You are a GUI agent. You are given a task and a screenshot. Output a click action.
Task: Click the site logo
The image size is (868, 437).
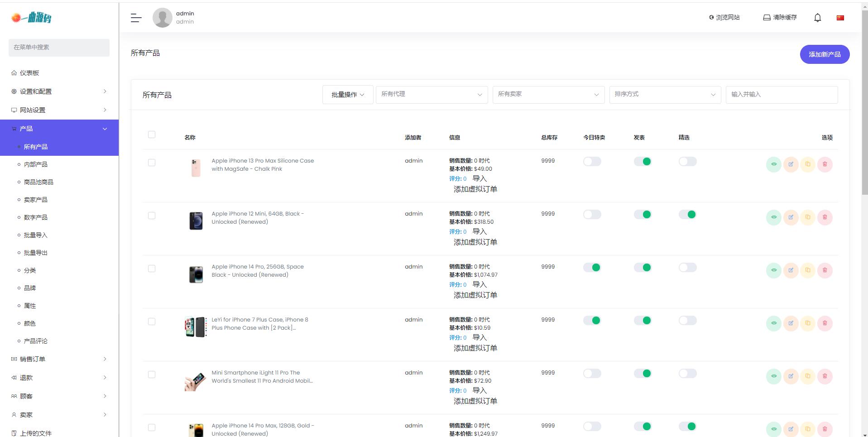31,18
